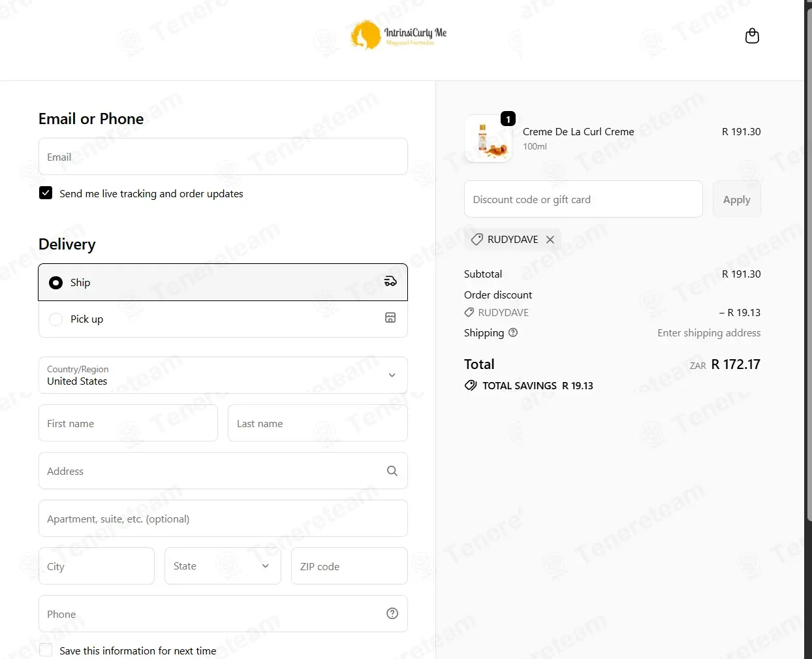Check Save this information for next time
812x659 pixels.
pyautogui.click(x=46, y=650)
